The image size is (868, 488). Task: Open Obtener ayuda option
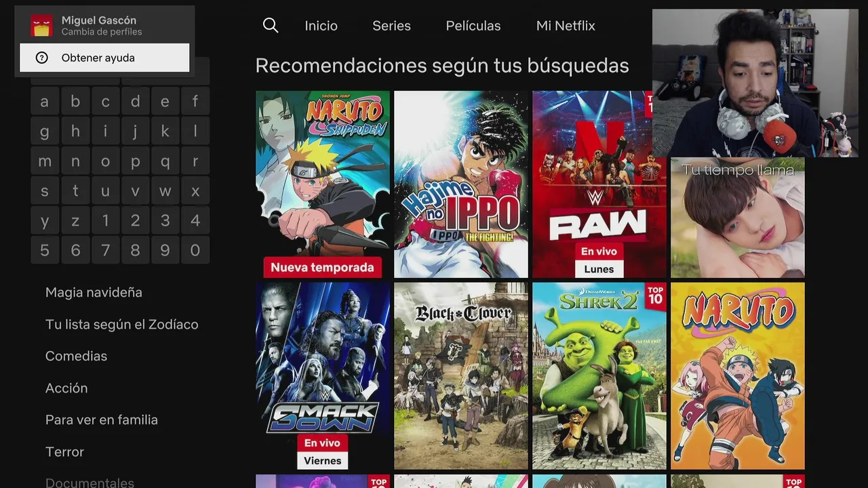pos(104,58)
